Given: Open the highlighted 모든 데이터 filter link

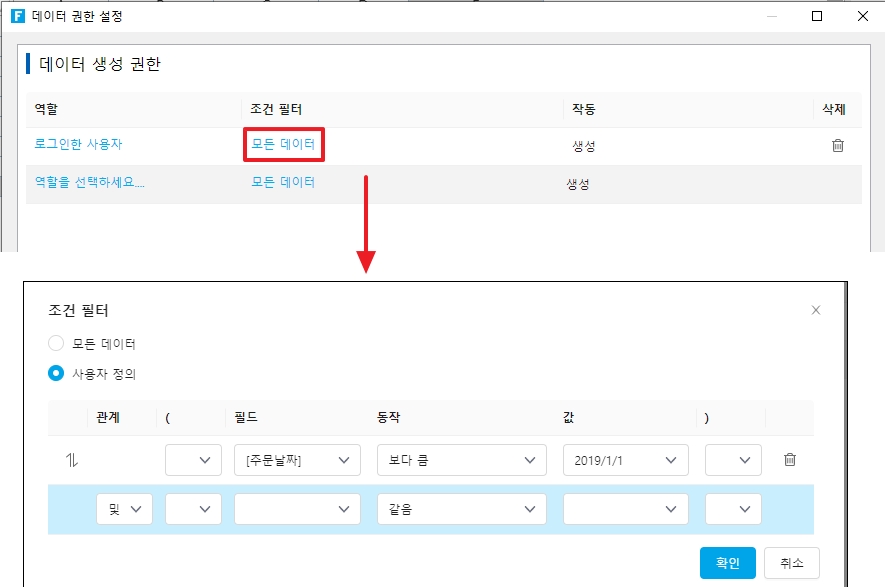Looking at the screenshot, I should click(283, 145).
